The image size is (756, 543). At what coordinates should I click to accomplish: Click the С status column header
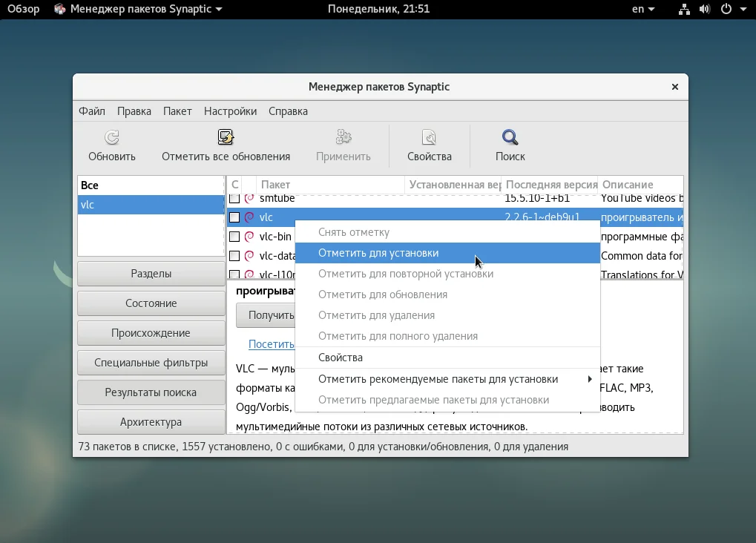click(234, 185)
